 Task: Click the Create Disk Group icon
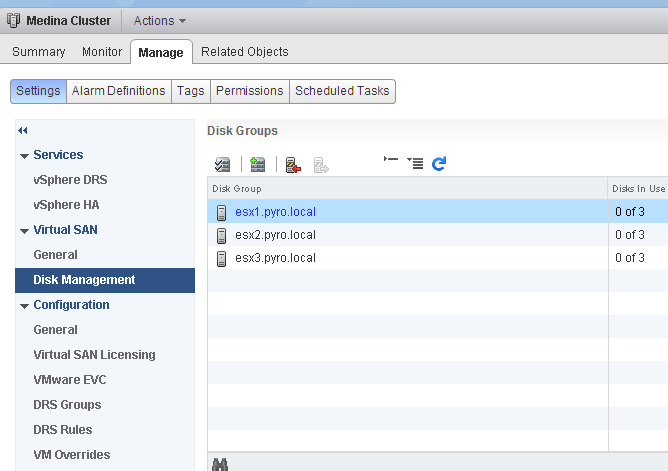[258, 165]
